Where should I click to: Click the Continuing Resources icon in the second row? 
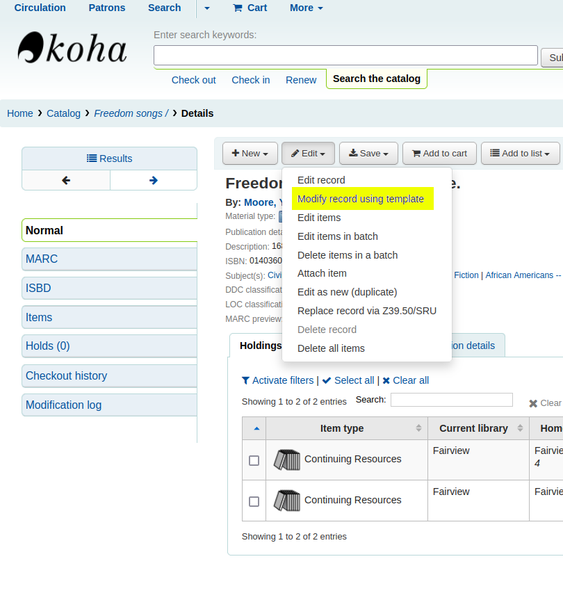(x=287, y=501)
